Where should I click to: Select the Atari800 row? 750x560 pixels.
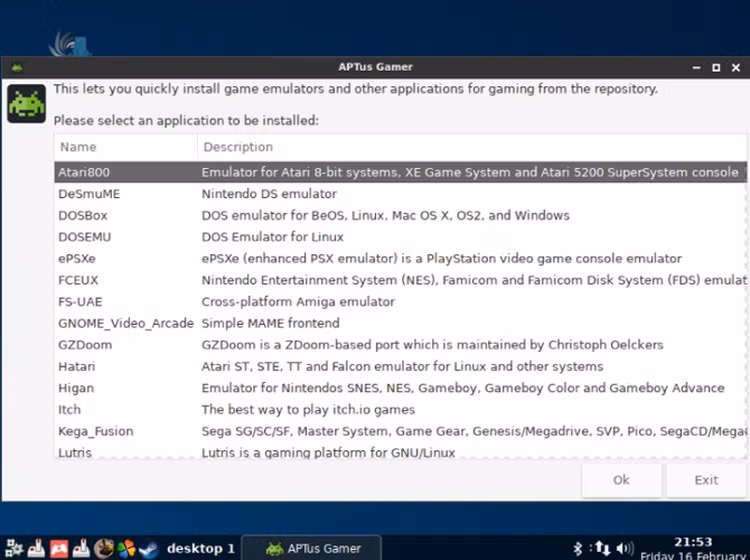[400, 172]
